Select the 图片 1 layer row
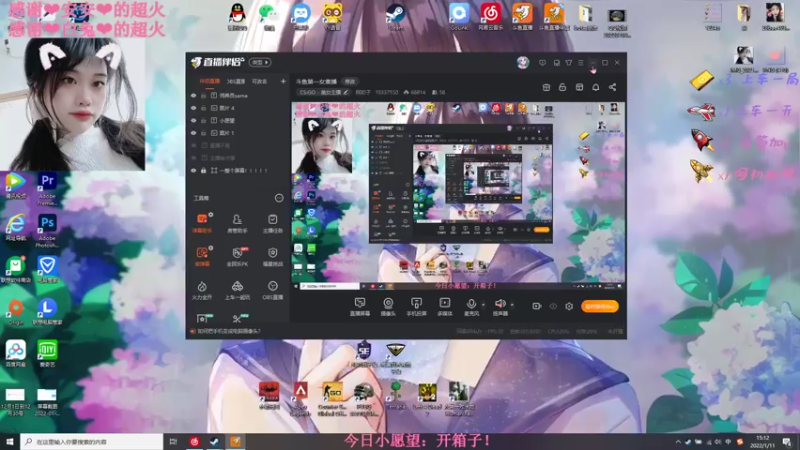This screenshot has height=450, width=800. pyautogui.click(x=239, y=133)
